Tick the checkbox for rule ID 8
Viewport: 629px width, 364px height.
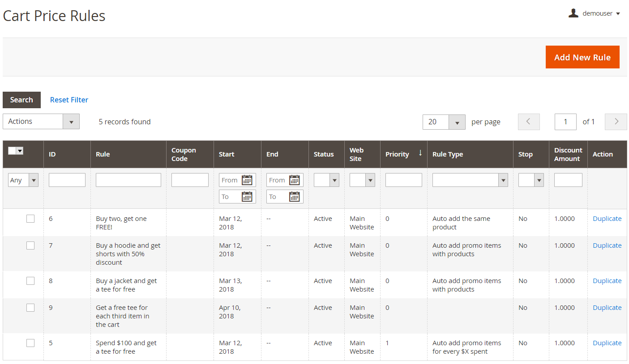30,281
